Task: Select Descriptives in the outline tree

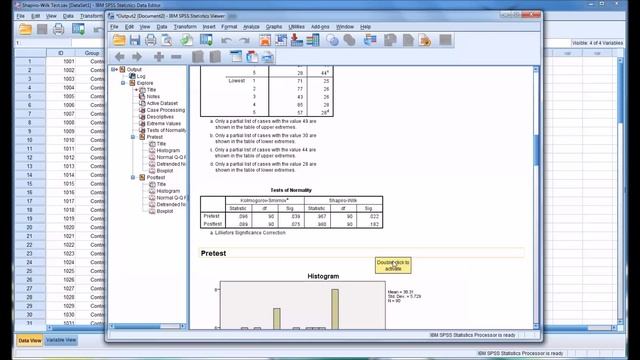Action: tap(160, 117)
